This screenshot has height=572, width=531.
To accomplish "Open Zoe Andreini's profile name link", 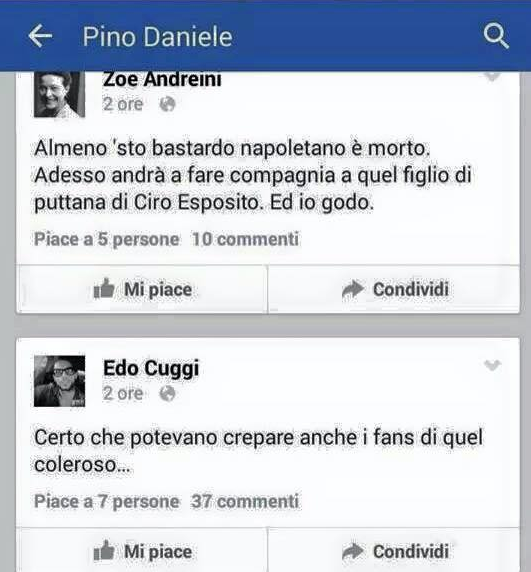I will (x=162, y=80).
